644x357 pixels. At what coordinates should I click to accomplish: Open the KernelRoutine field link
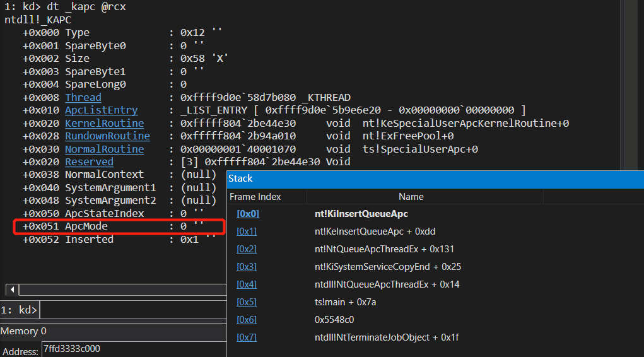point(104,123)
